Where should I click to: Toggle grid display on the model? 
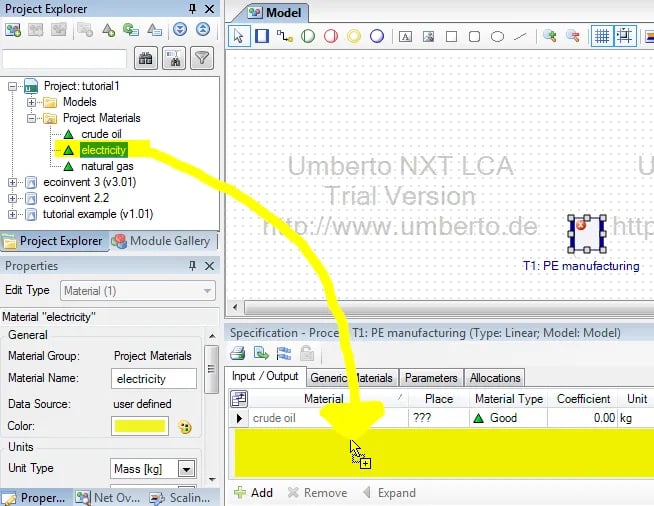click(x=601, y=36)
